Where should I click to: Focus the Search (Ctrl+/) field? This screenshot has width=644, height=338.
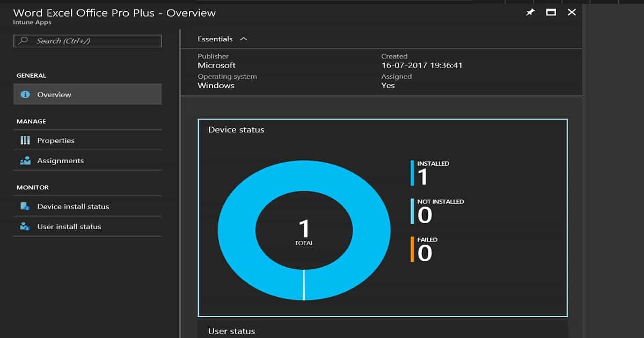pyautogui.click(x=87, y=41)
